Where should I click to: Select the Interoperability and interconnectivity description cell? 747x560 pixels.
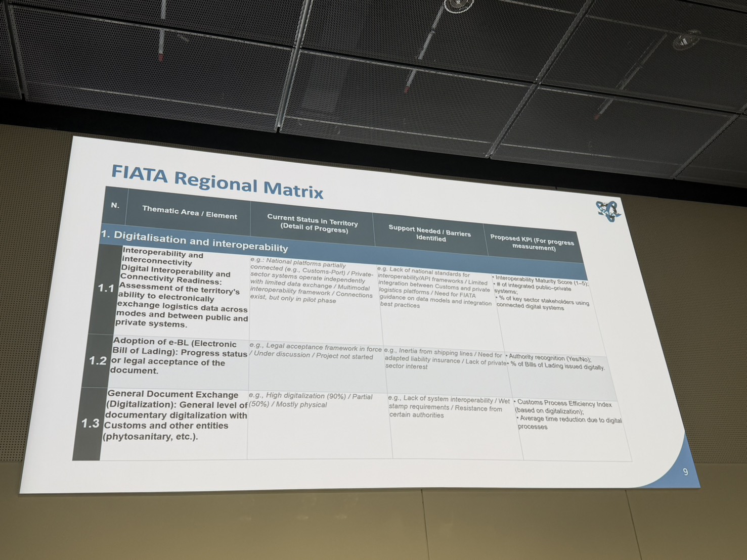[182, 288]
